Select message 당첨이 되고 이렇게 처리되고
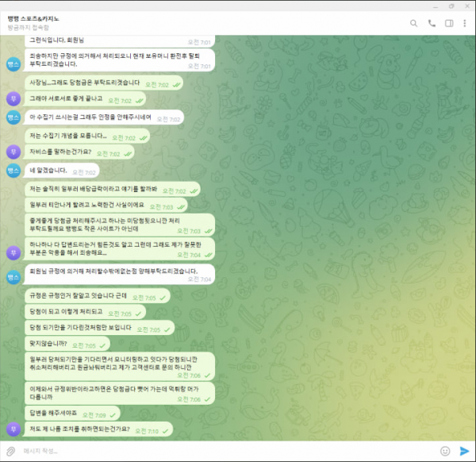 tap(86, 312)
